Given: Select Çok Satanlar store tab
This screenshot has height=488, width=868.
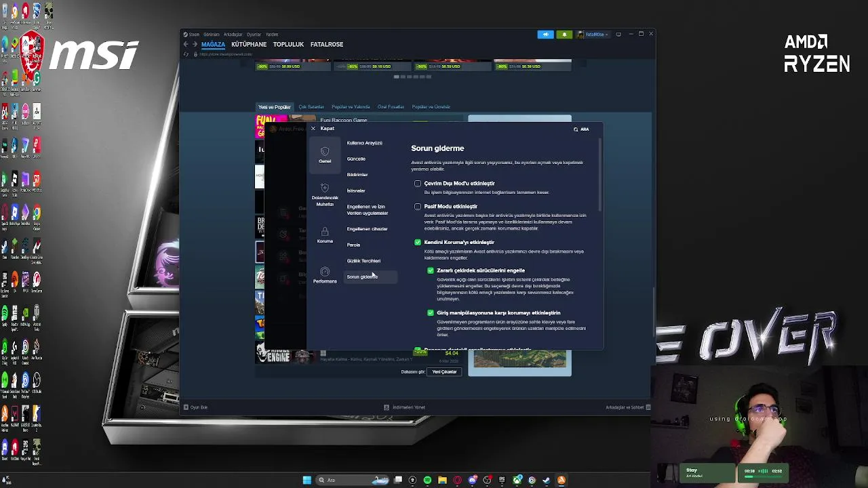Looking at the screenshot, I should pos(311,107).
